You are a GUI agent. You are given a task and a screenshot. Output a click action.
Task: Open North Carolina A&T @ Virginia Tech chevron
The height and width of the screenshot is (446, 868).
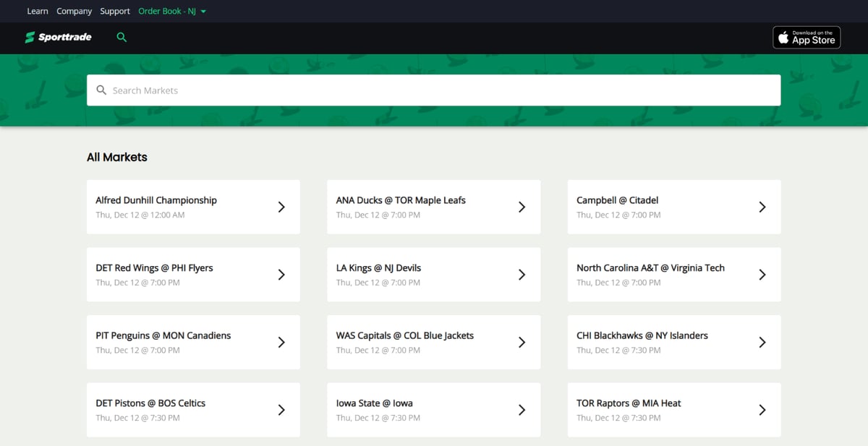pos(762,275)
